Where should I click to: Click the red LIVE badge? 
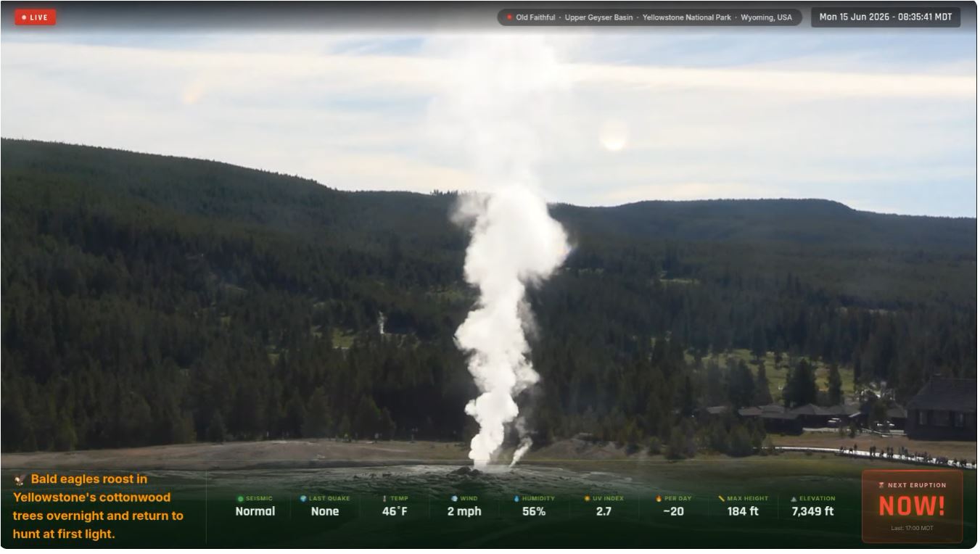[35, 17]
